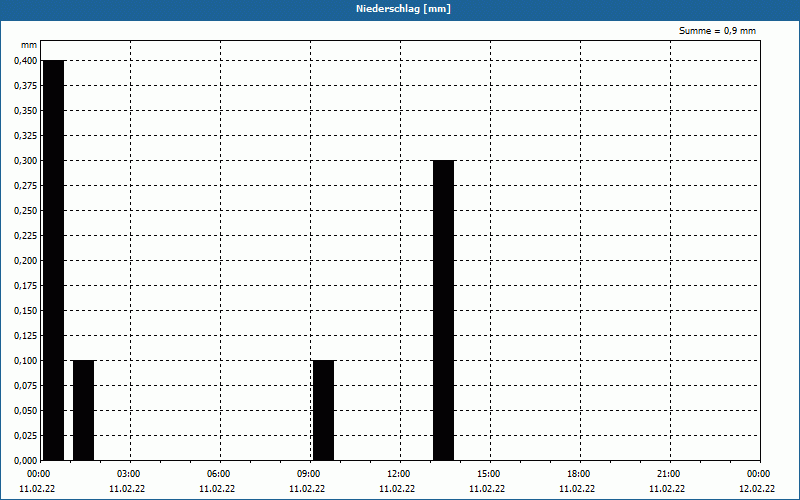Screen dimensions: 800x500
Task: Click the 0,350 y-axis value
Action: click(x=26, y=111)
